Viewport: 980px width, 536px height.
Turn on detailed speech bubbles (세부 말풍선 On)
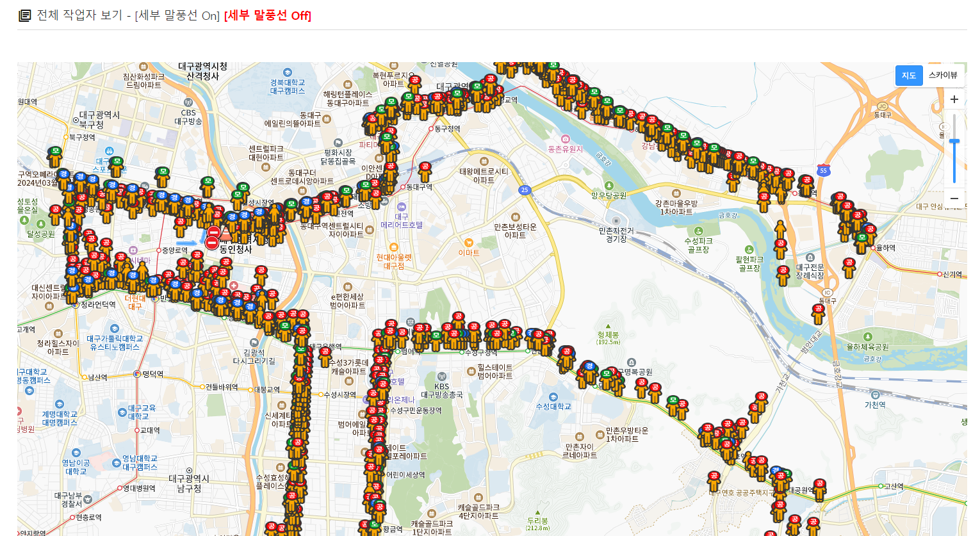[x=177, y=15]
